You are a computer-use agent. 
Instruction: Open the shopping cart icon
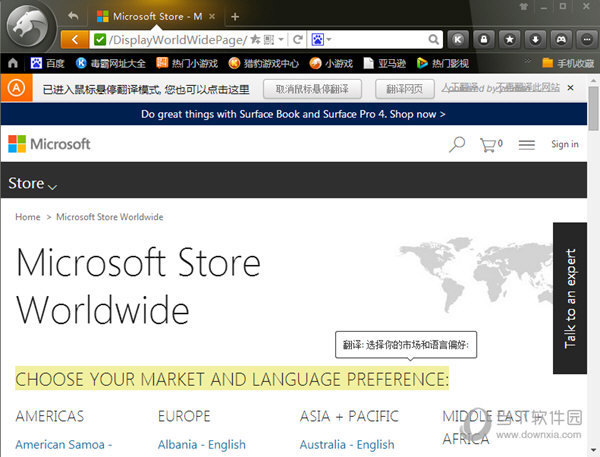click(489, 145)
